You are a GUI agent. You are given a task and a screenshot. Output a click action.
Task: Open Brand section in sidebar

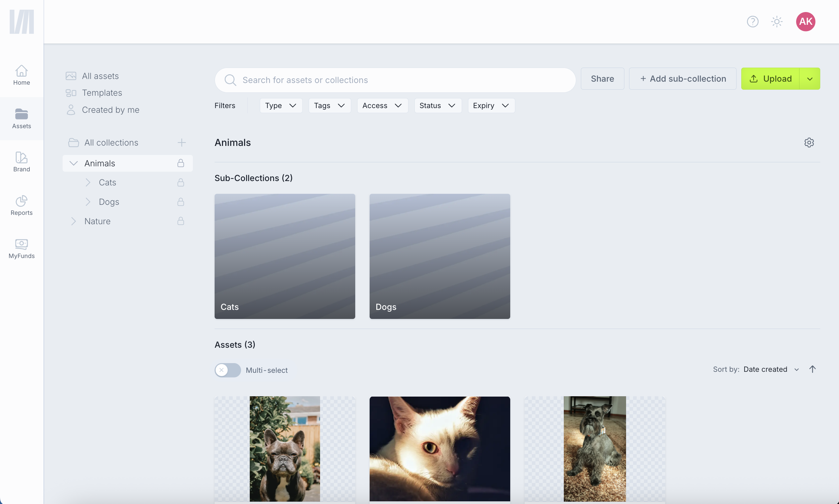(21, 162)
